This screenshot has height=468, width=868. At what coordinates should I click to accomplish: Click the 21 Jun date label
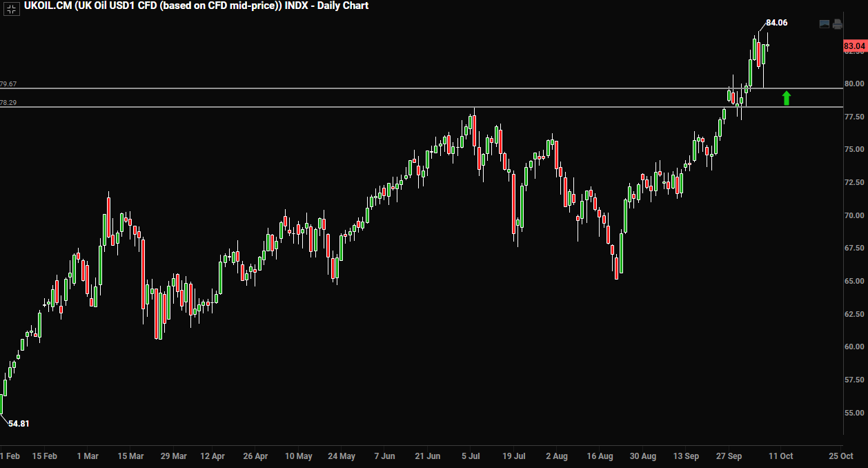point(428,456)
